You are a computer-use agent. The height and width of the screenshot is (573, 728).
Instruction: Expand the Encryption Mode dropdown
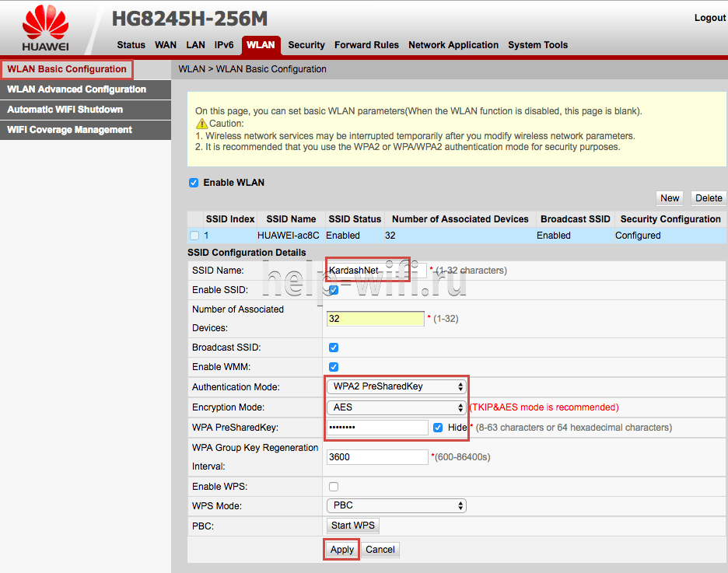396,407
